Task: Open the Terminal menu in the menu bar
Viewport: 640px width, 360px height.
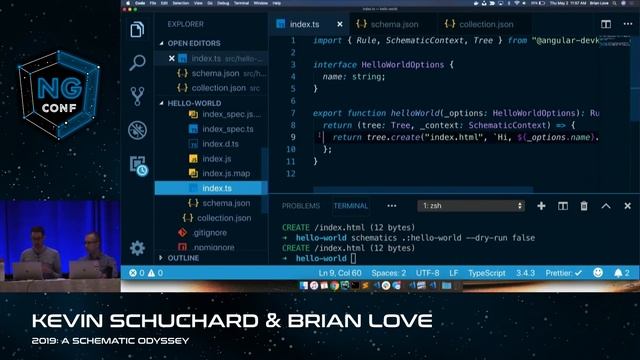Action: tap(241, 3)
